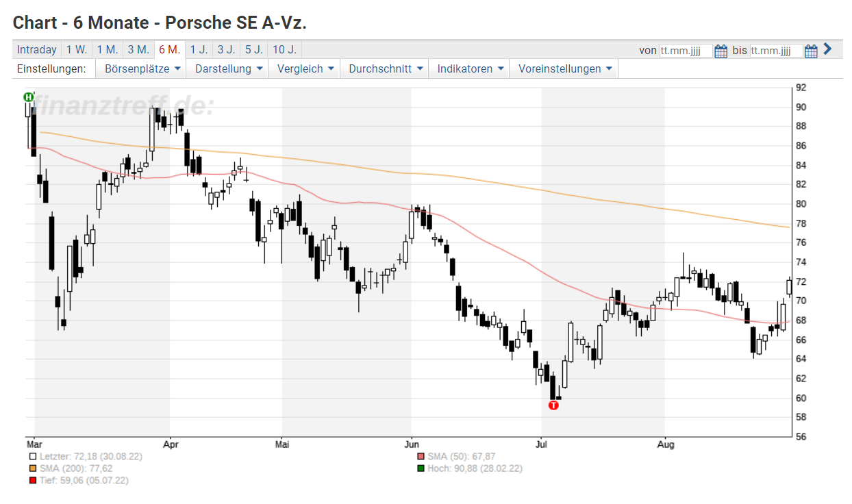
Task: Click the 92 price axis label
Action: tap(801, 88)
